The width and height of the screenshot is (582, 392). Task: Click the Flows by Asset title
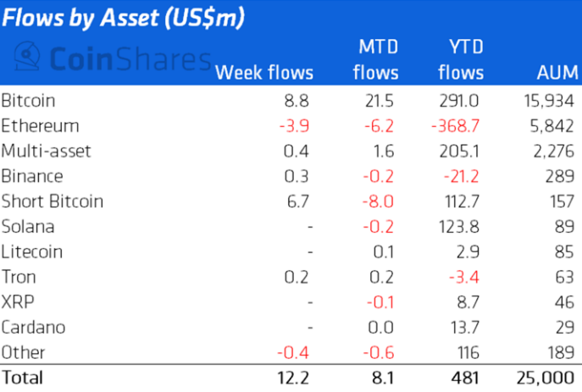(x=124, y=19)
